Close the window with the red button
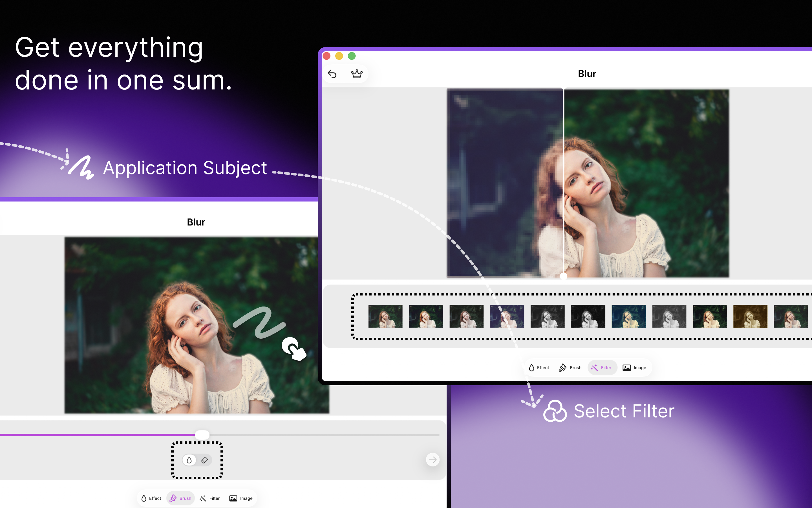Viewport: 812px width, 508px height. point(326,56)
